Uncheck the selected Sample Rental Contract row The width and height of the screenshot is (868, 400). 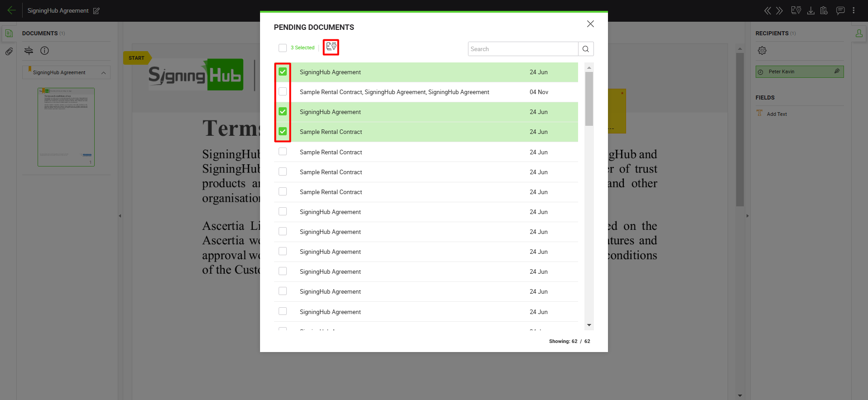click(283, 132)
